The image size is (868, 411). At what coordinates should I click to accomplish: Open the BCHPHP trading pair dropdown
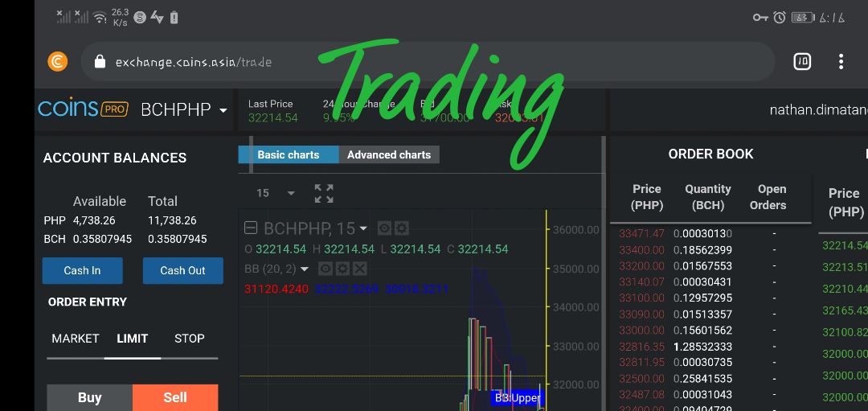pyautogui.click(x=184, y=109)
